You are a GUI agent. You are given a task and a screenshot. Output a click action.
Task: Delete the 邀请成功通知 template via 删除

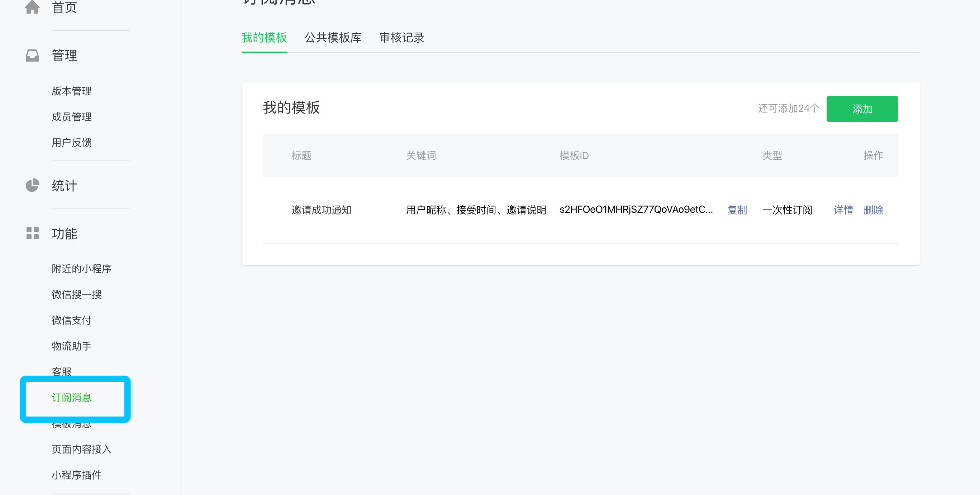pos(873,210)
